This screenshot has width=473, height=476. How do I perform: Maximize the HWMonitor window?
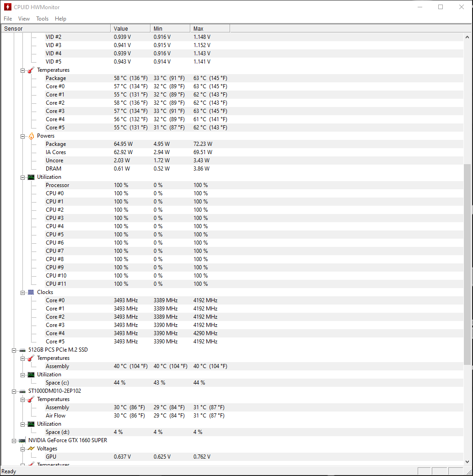(x=441, y=7)
